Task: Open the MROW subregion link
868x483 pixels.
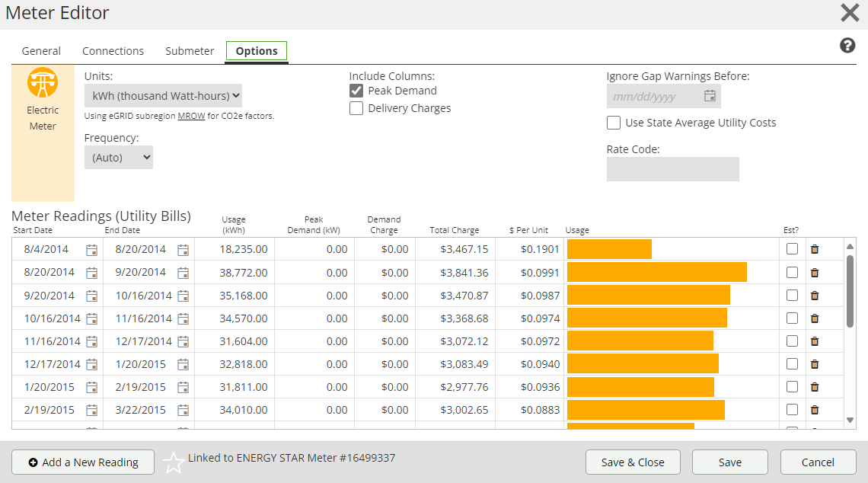Action: (x=191, y=116)
